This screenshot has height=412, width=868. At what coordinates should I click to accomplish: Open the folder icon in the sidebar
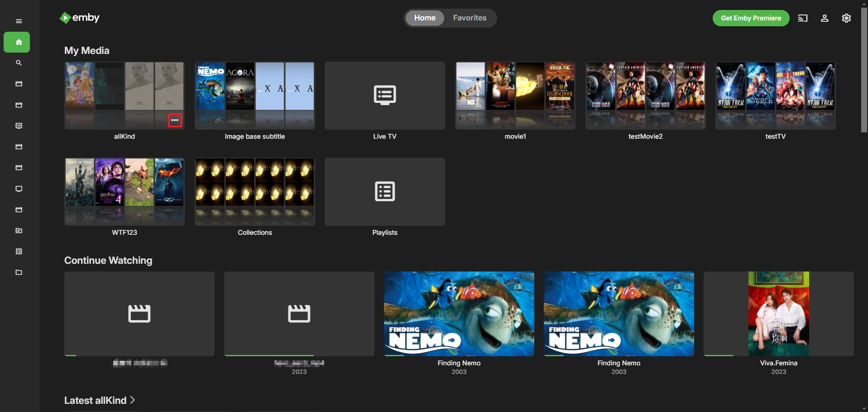coord(19,272)
